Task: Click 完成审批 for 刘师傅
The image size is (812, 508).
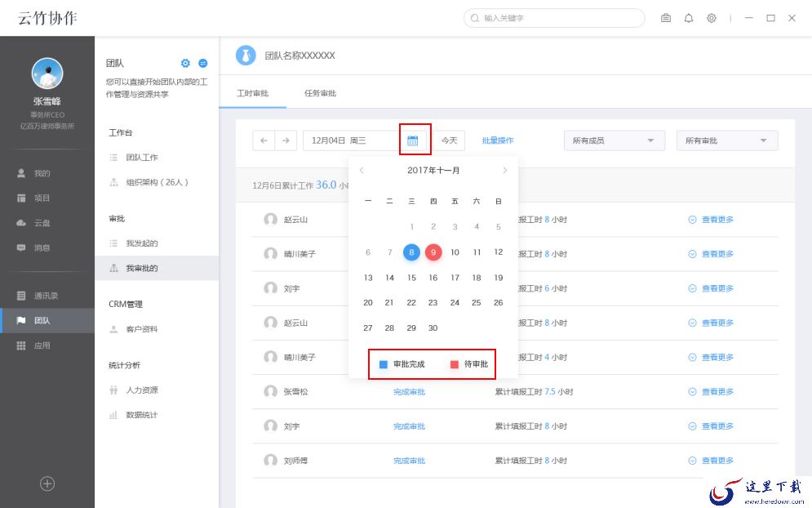Action: click(x=409, y=461)
